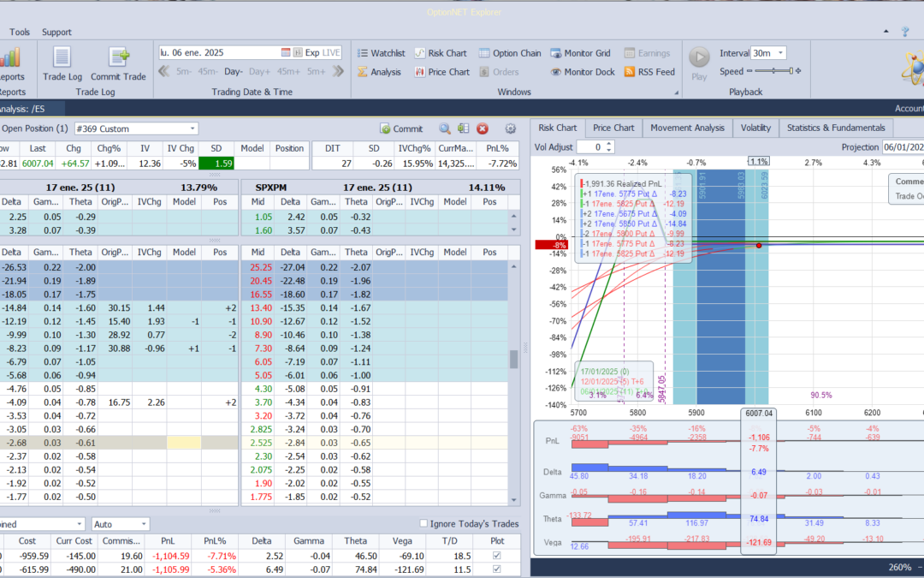This screenshot has width=924, height=578.
Task: Open the Risk Chart window from ribbon
Action: click(441, 53)
